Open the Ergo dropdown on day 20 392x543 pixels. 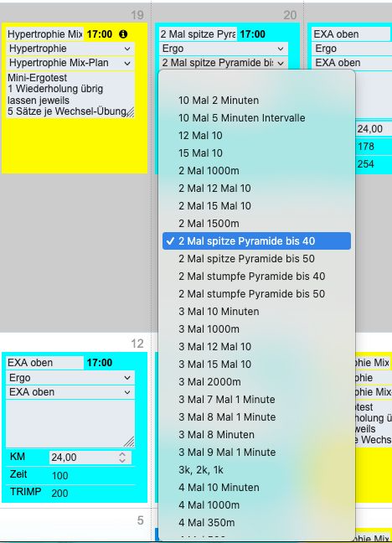[224, 49]
